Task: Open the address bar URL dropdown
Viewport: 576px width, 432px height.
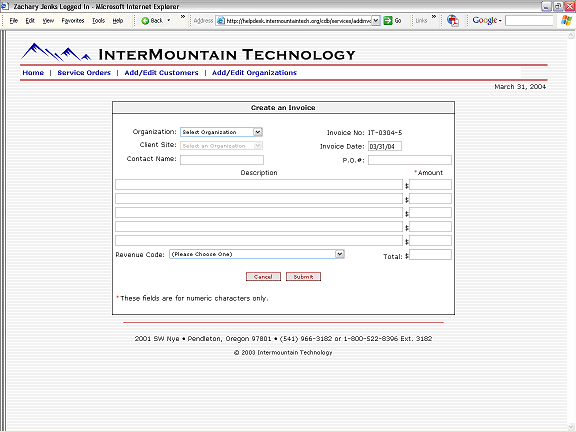Action: [376, 21]
